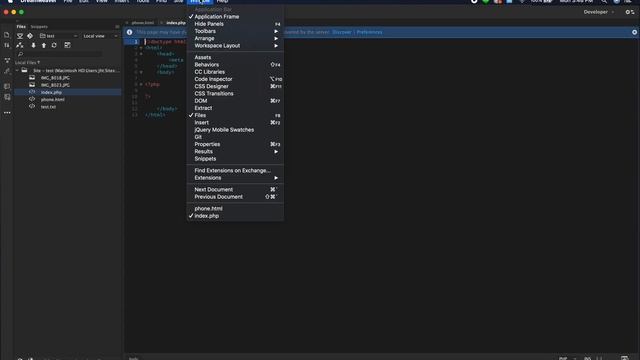The width and height of the screenshot is (640, 360).
Task: Click the File Management icon in left toolbar
Action: coord(7,45)
